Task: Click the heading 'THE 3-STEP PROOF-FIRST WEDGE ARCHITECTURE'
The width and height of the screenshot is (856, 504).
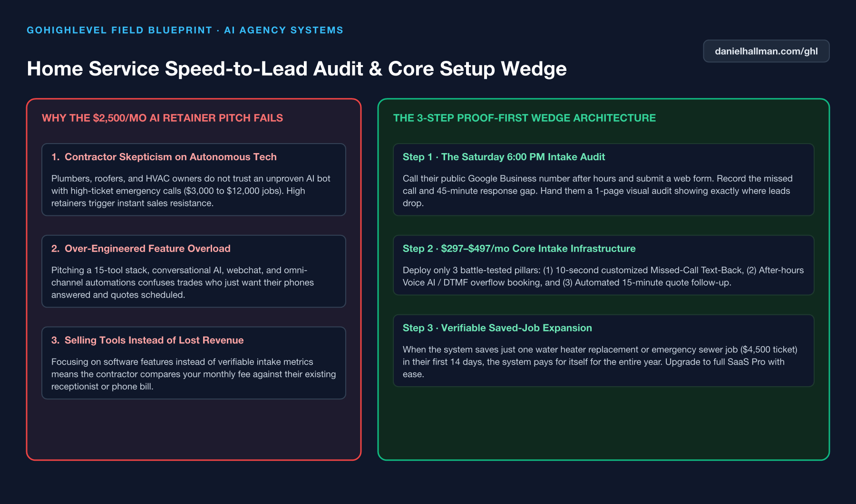Action: point(525,118)
